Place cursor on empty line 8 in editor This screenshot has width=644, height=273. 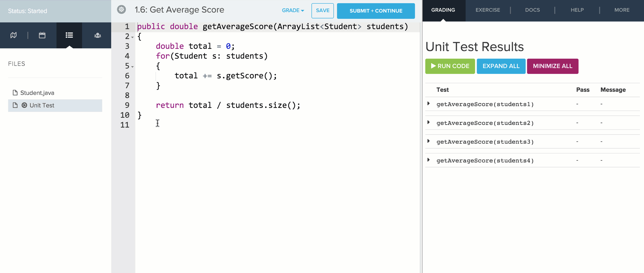209,95
